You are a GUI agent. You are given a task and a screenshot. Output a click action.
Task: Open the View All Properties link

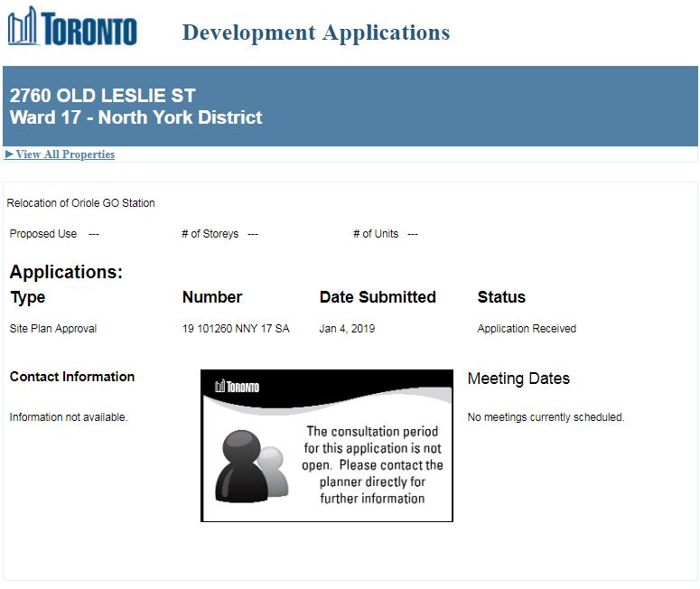click(65, 154)
